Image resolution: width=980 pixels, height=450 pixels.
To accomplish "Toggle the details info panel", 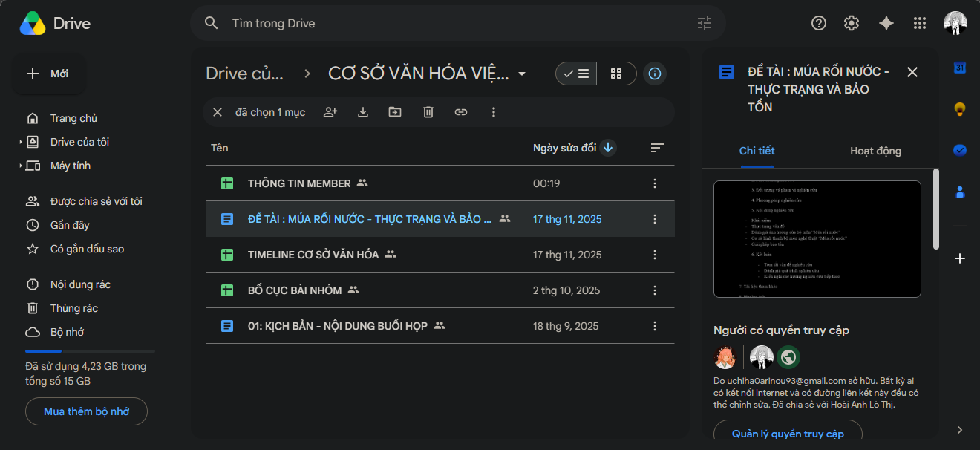I will pyautogui.click(x=655, y=74).
